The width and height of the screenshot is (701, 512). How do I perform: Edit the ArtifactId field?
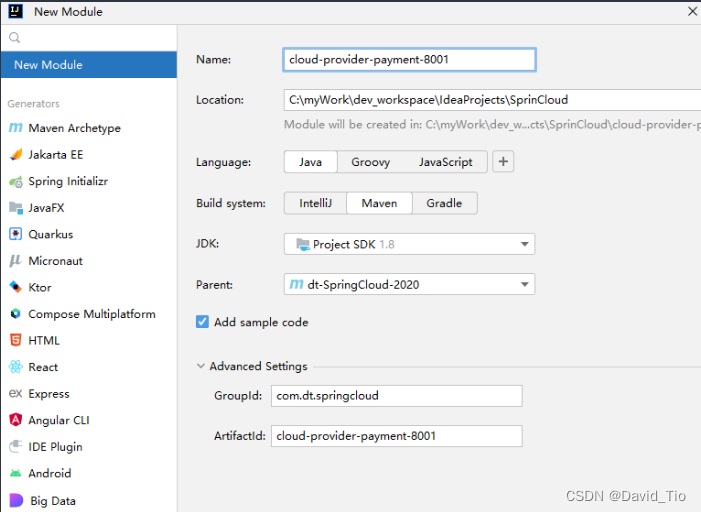pos(397,436)
